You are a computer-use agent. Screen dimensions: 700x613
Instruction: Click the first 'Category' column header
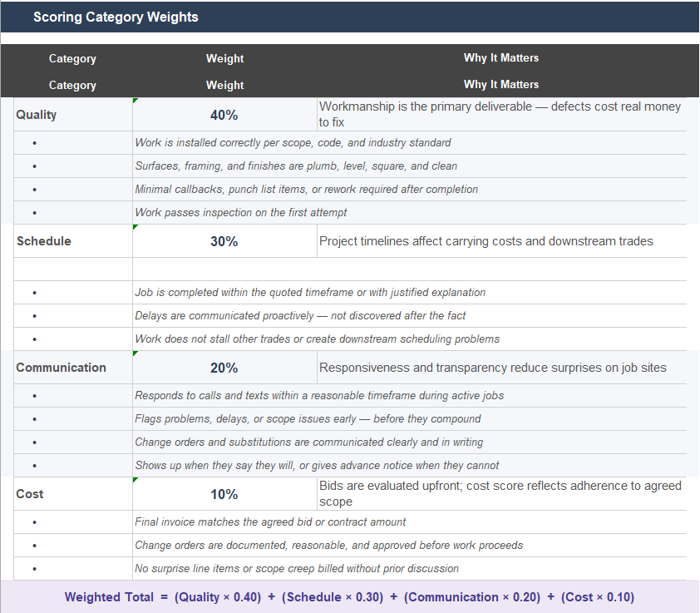click(72, 58)
